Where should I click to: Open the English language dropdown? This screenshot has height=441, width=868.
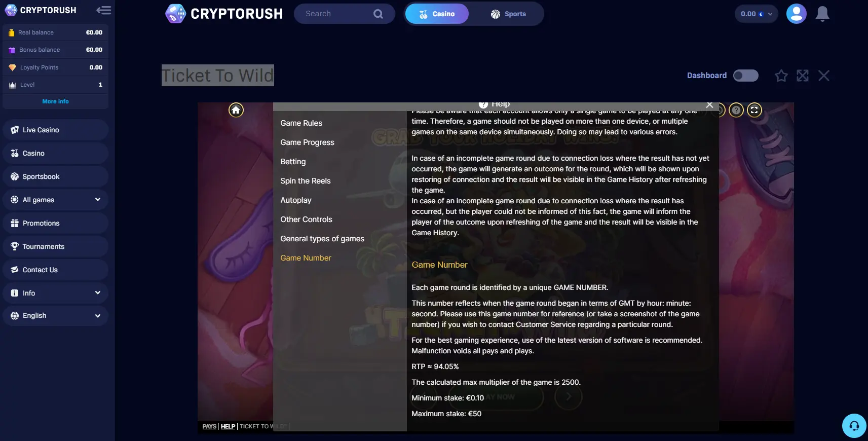[56, 315]
